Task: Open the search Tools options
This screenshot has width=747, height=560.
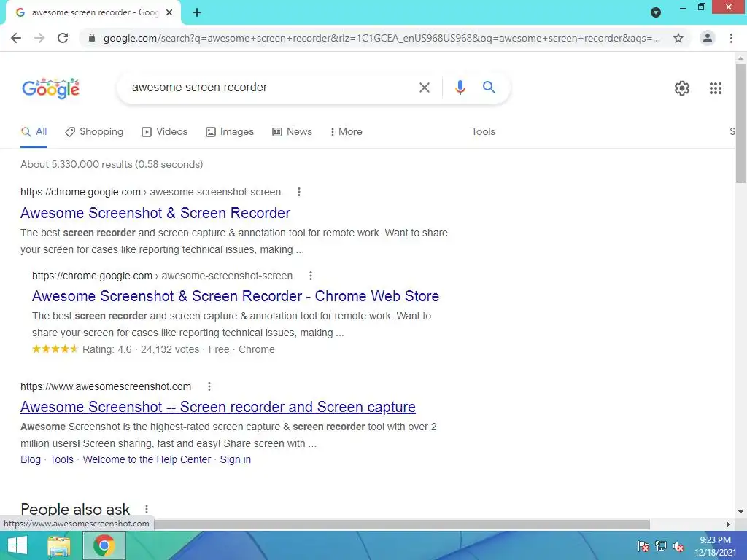Action: click(484, 132)
